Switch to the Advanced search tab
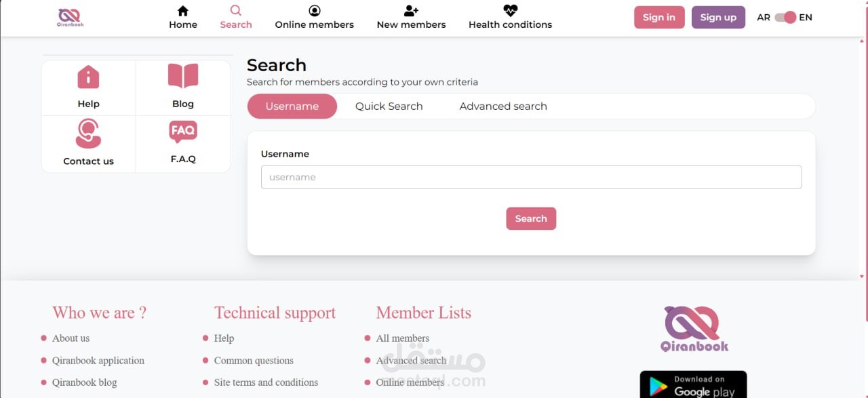This screenshot has width=868, height=398. point(502,106)
